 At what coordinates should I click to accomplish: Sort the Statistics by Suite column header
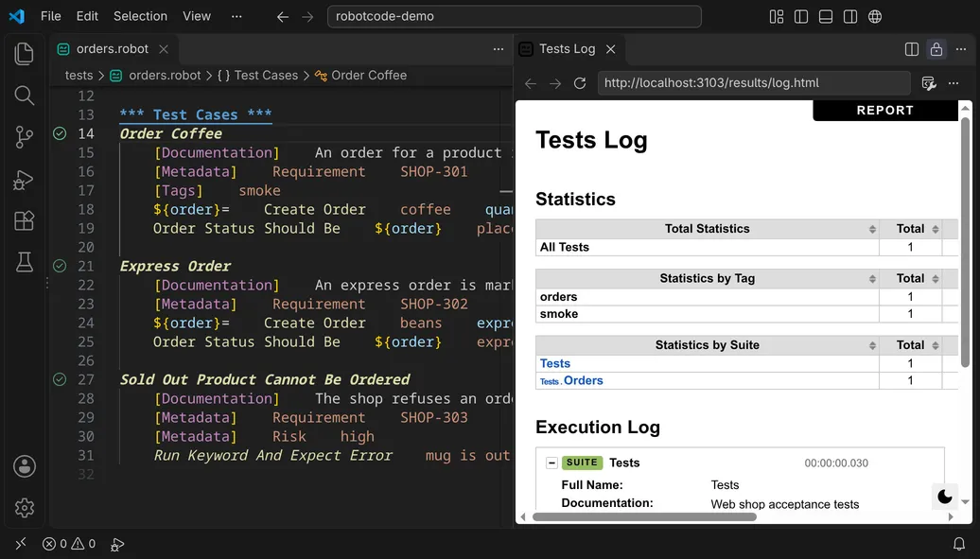click(x=708, y=345)
